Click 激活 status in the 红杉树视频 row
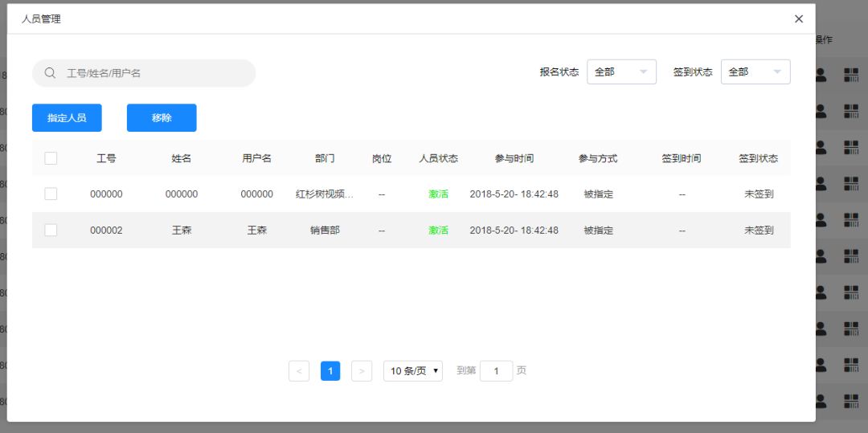Screen dimensions: 868x433 click(x=439, y=194)
